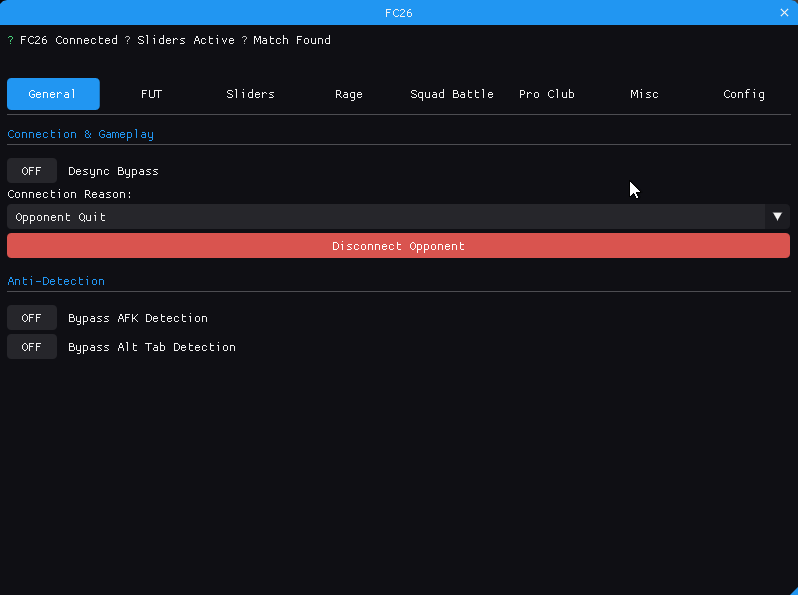Open the Config tab
This screenshot has height=595, width=798.
coord(744,94)
